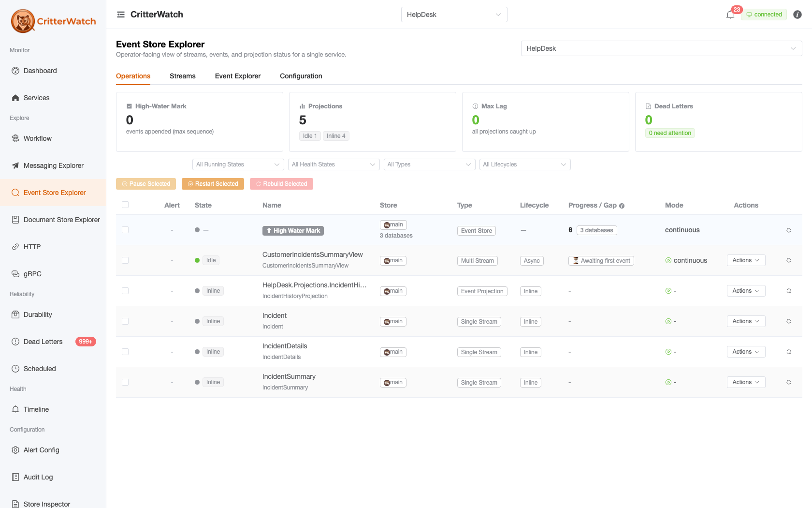
Task: Switch to the Configuration tab
Action: pyautogui.click(x=301, y=76)
